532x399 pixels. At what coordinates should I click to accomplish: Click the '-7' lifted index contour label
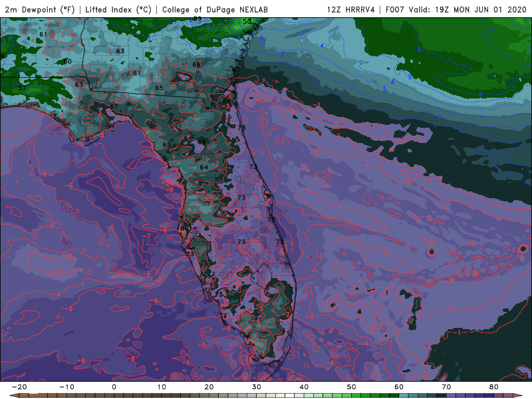(146, 236)
